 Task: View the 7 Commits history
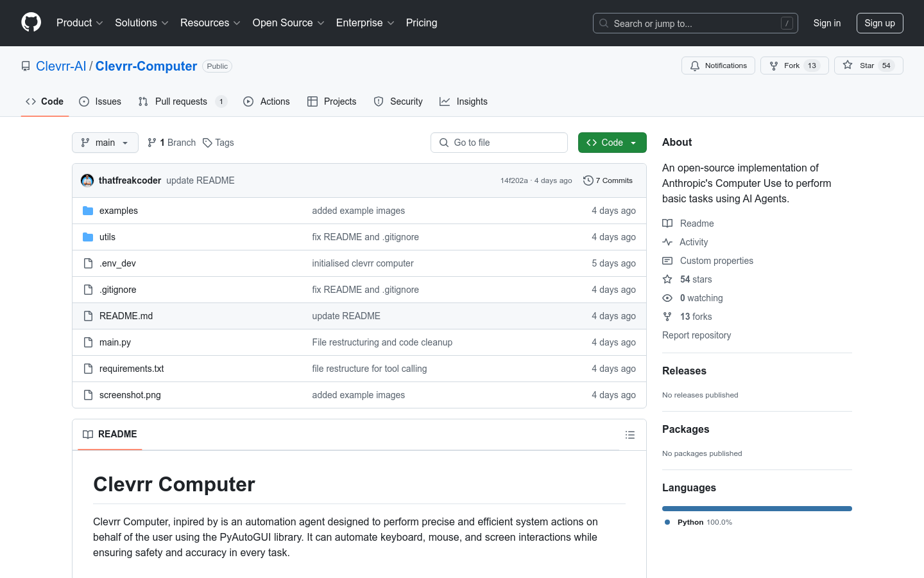[608, 180]
